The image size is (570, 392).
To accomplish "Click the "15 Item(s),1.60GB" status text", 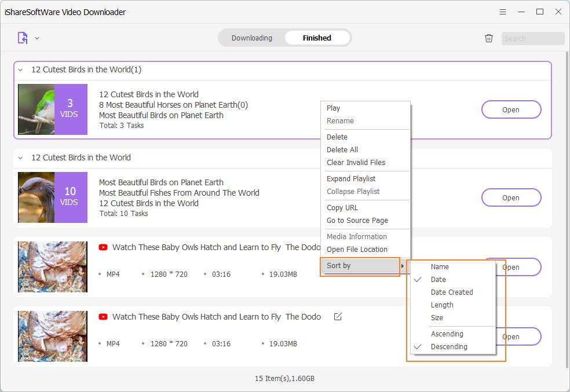I will [284, 379].
